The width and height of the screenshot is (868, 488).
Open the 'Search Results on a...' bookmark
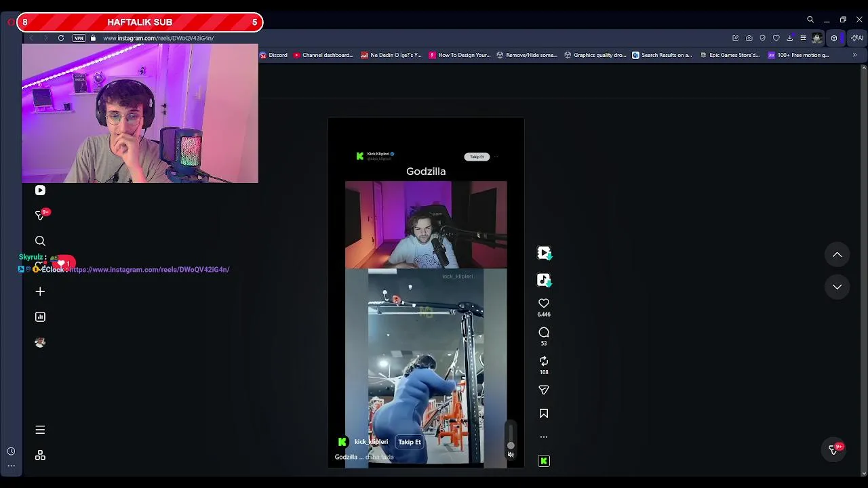coord(662,55)
